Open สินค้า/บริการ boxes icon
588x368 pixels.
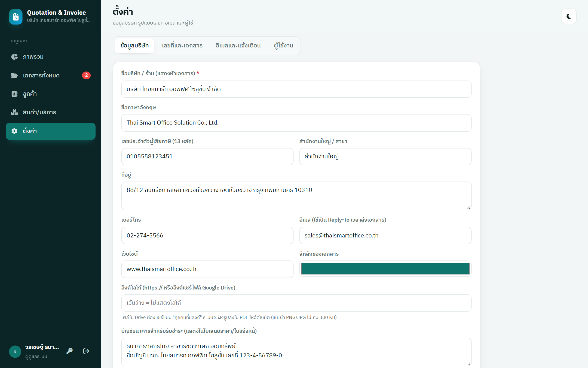14,112
